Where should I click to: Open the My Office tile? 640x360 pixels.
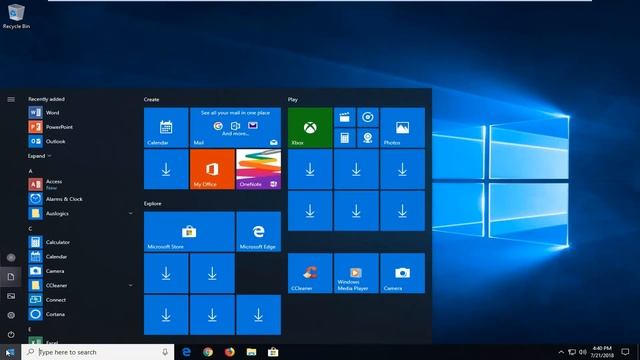click(x=212, y=169)
